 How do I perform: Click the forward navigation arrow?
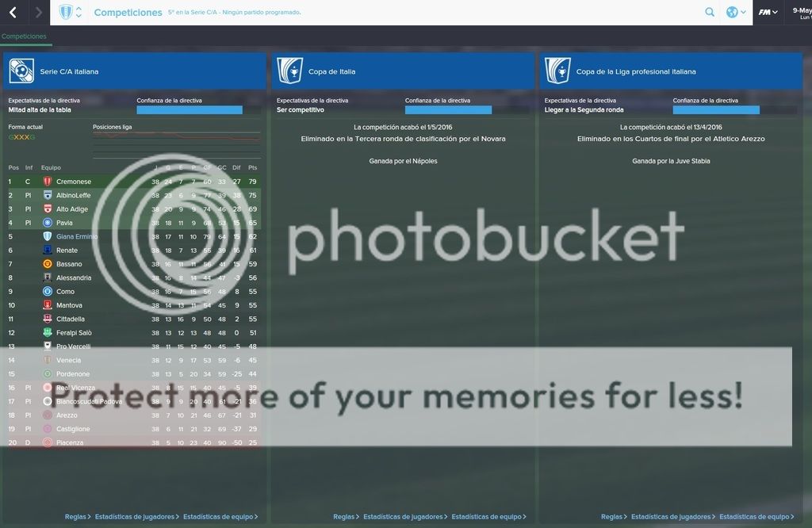[38, 13]
